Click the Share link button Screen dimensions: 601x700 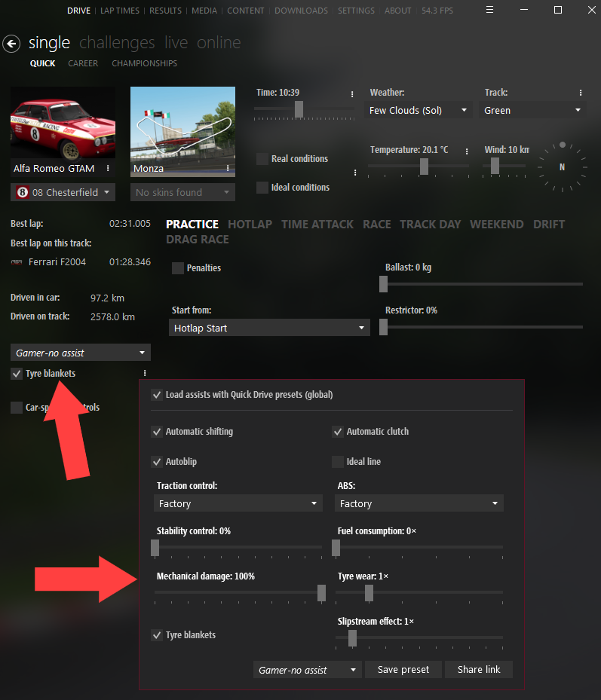point(479,669)
